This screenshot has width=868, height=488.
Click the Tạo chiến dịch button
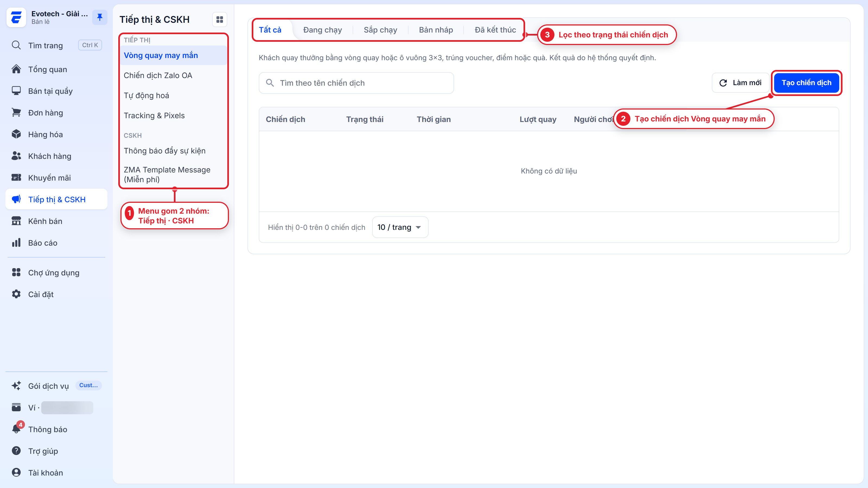tap(806, 83)
